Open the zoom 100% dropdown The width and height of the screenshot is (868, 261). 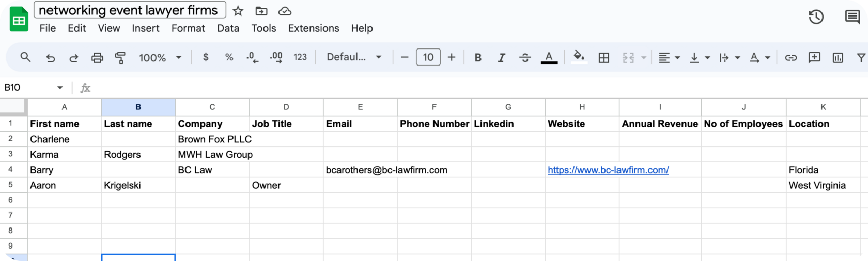(x=160, y=58)
